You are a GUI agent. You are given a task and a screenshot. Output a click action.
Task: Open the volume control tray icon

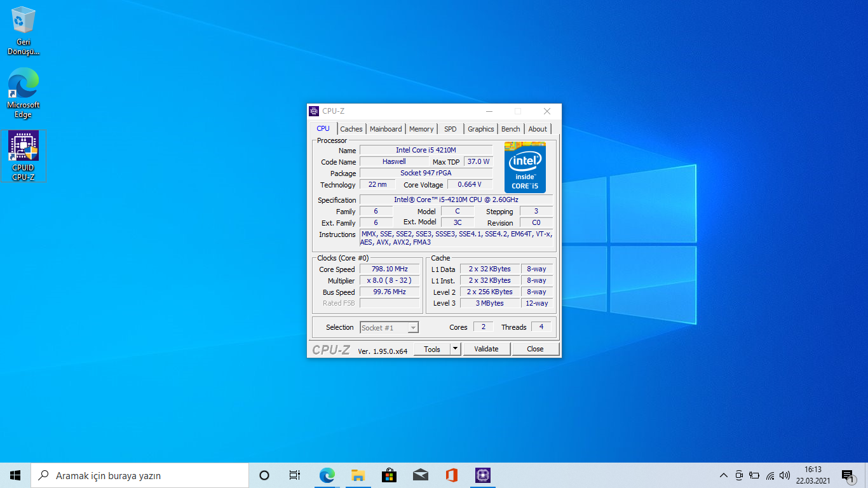[785, 475]
